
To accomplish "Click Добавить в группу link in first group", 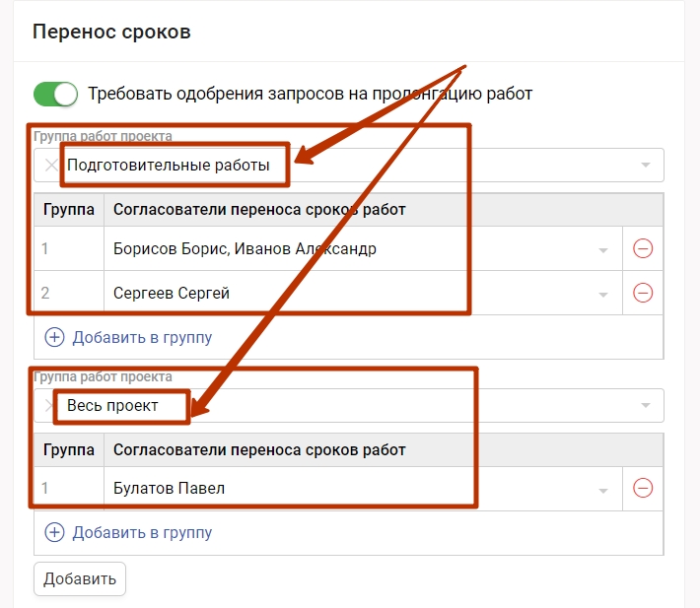I will tap(142, 337).
